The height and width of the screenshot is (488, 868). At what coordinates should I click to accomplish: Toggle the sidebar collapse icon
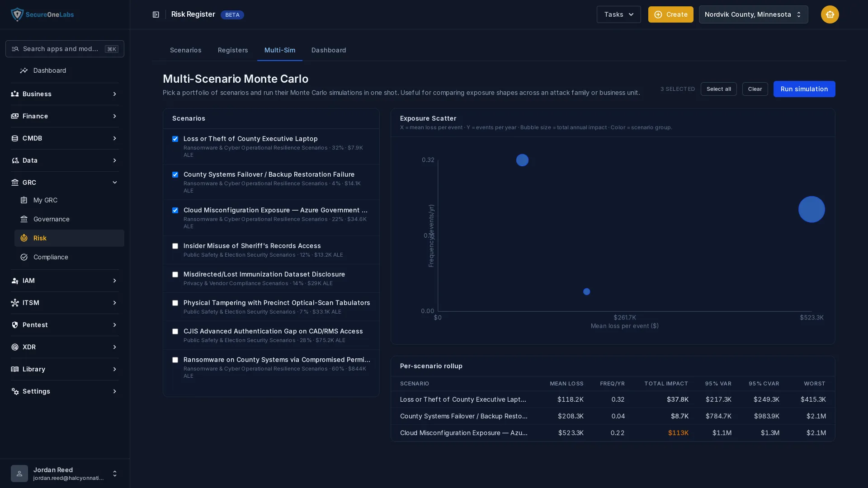(x=156, y=14)
